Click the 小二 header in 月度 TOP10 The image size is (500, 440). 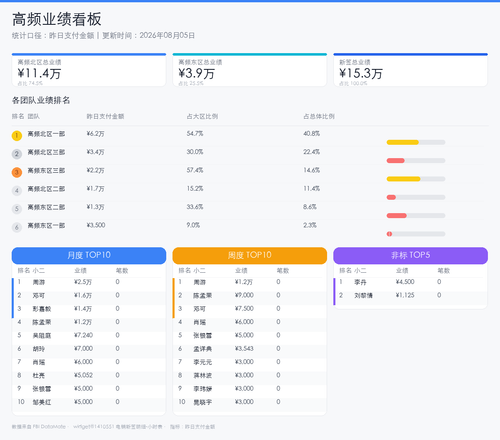click(x=39, y=271)
